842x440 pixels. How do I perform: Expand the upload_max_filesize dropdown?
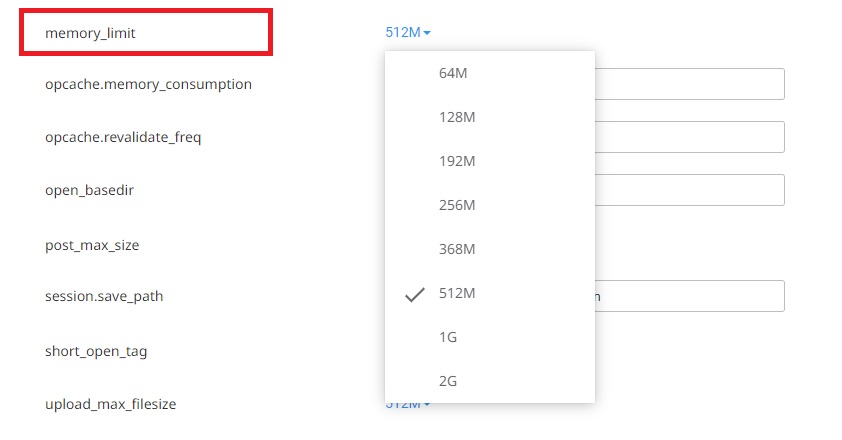tap(408, 405)
